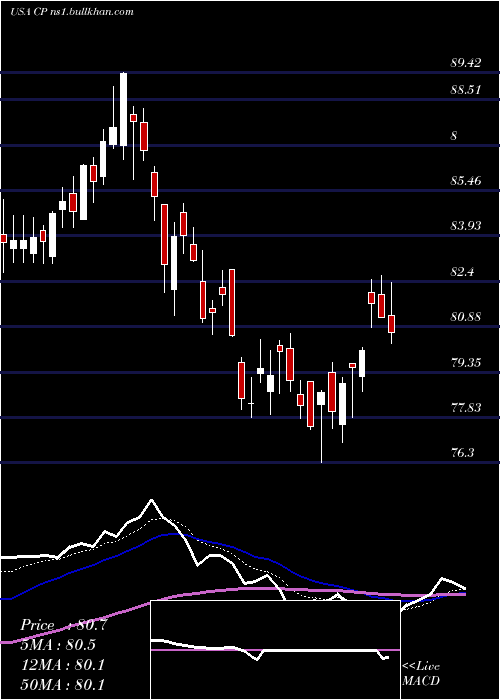Click the 50MA : 80.1 readout
Image resolution: width=500 pixels, height=700 pixels.
(62, 684)
